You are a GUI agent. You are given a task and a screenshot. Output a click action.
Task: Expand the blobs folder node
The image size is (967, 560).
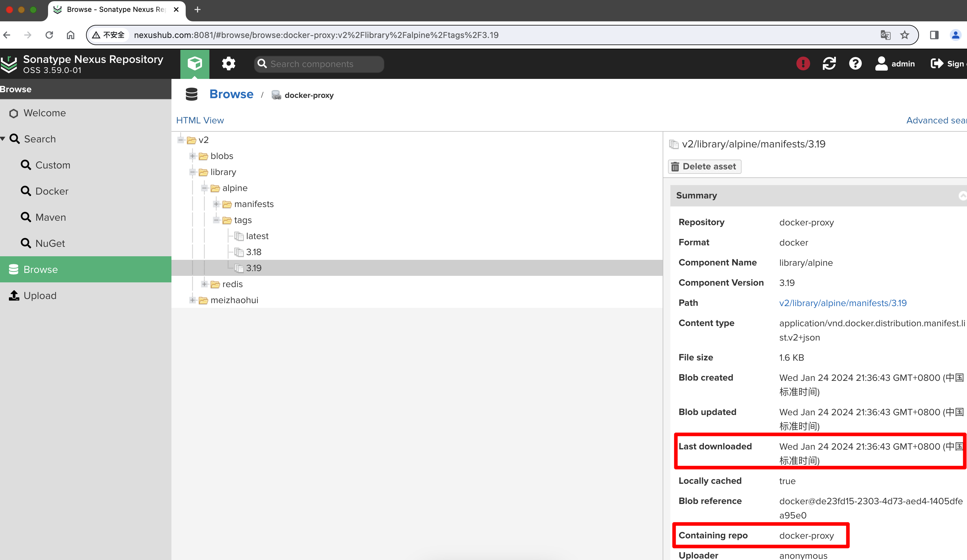(x=193, y=156)
